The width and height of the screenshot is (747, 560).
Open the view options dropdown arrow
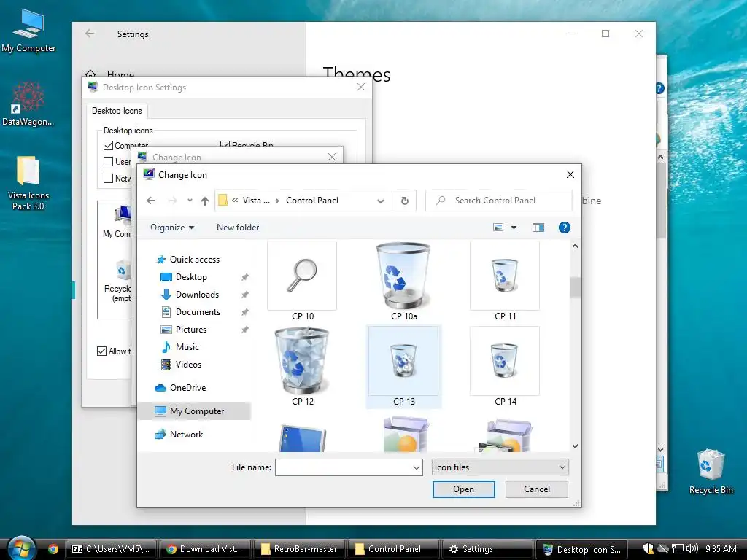[x=514, y=227]
